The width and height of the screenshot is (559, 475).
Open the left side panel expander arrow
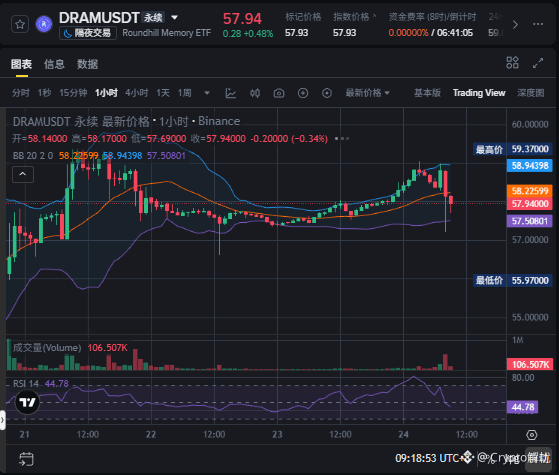2,420
